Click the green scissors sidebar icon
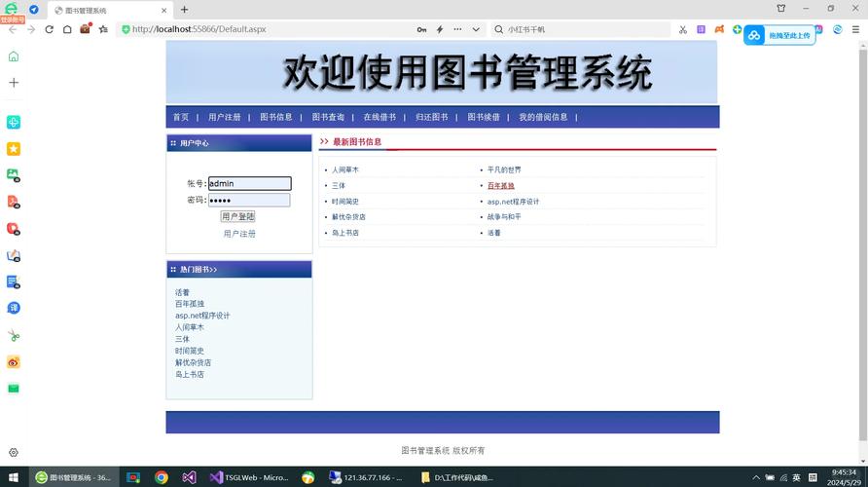Screen dimensions: 868x487 point(14,336)
